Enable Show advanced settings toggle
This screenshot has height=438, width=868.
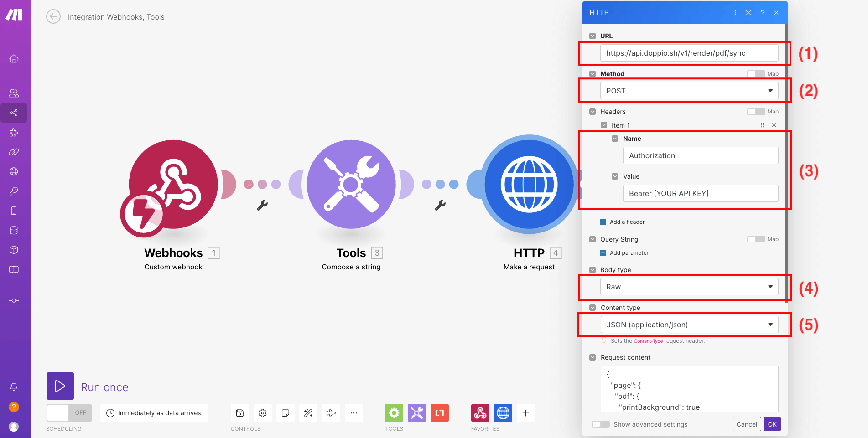tap(601, 424)
